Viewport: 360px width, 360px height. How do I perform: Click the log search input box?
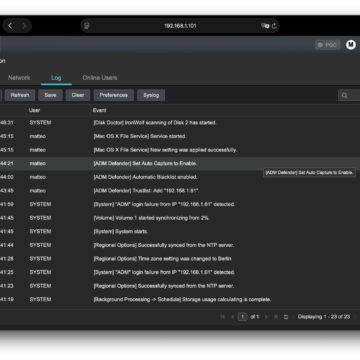click(349, 95)
